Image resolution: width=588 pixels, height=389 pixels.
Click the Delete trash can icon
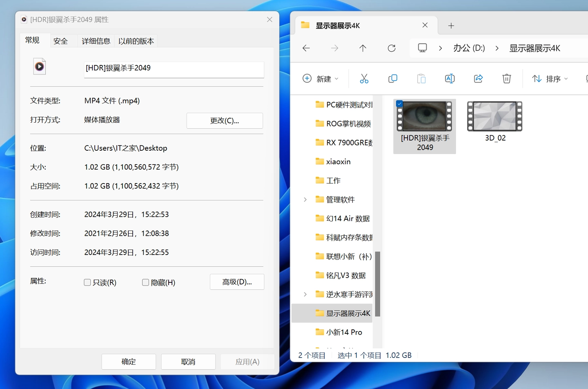click(506, 78)
